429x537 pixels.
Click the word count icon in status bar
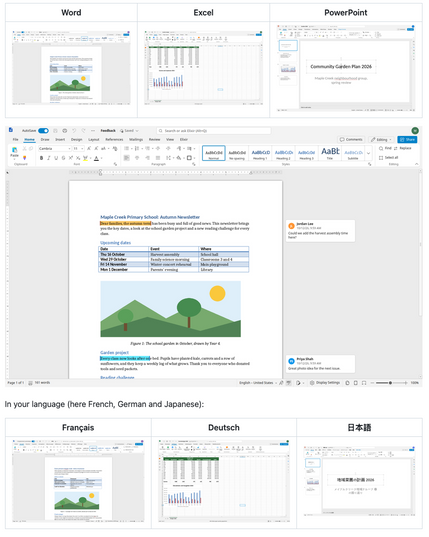coord(30,383)
